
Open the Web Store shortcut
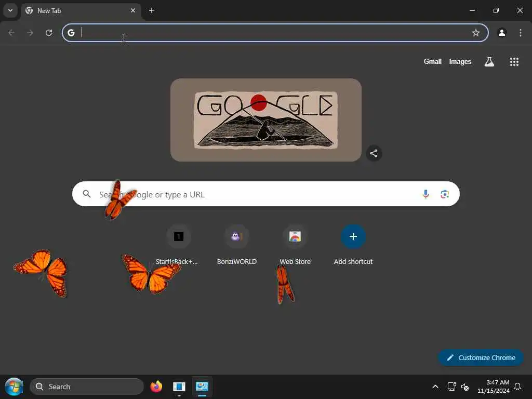pos(295,245)
